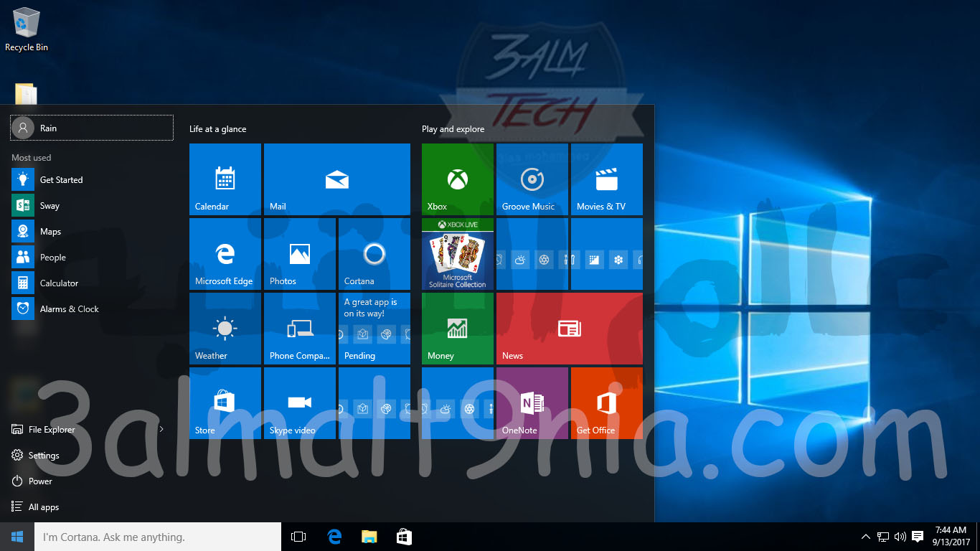Launch the Microsoft Edge tile

(x=225, y=254)
